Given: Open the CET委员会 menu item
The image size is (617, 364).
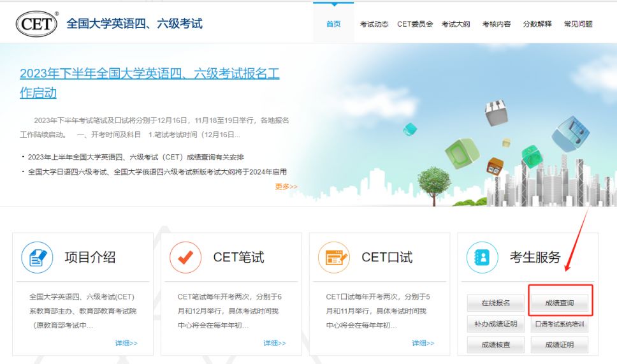Looking at the screenshot, I should 415,24.
